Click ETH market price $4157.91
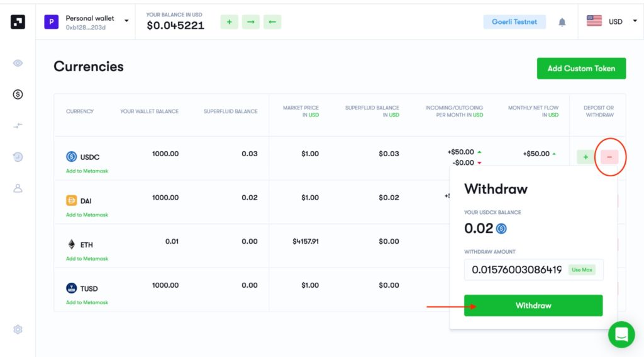 pyautogui.click(x=306, y=241)
